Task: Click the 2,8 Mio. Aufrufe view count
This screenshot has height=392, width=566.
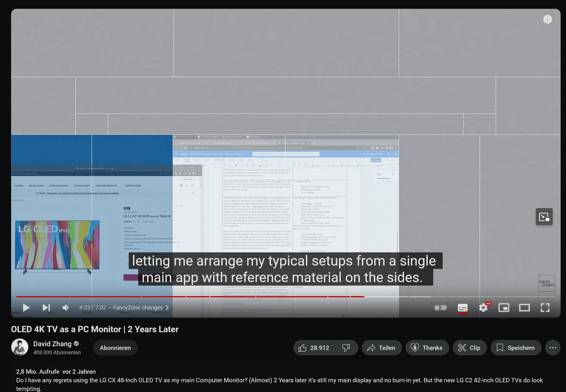Action: click(37, 372)
